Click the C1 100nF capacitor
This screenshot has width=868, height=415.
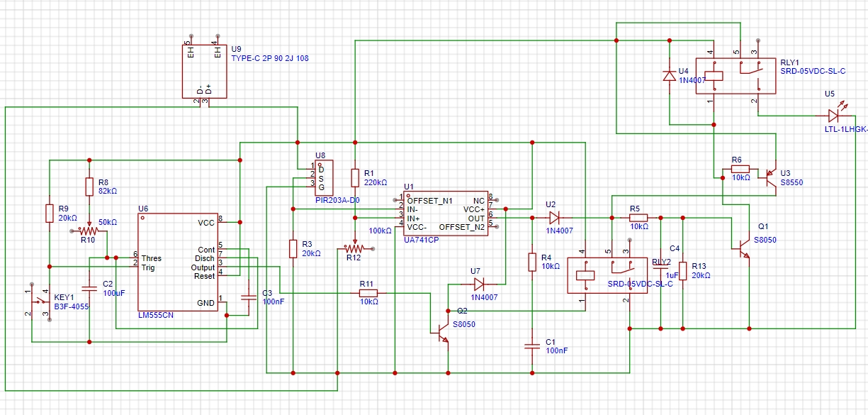click(x=531, y=346)
